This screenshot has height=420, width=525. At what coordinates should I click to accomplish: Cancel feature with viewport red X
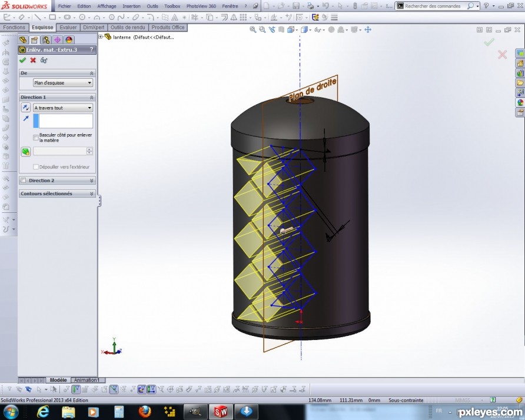point(502,54)
